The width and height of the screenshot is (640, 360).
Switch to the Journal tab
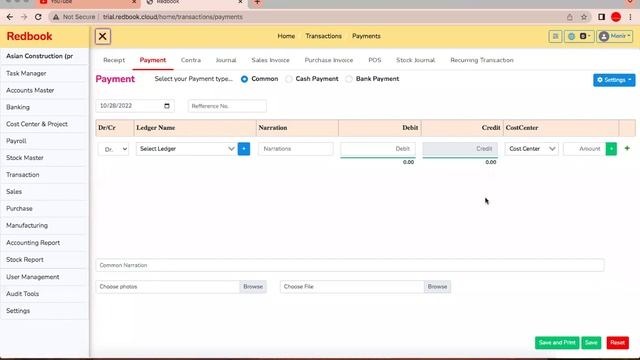click(x=226, y=60)
